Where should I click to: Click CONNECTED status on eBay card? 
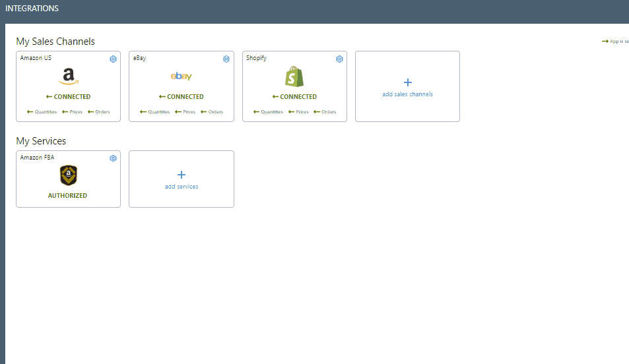click(x=182, y=97)
